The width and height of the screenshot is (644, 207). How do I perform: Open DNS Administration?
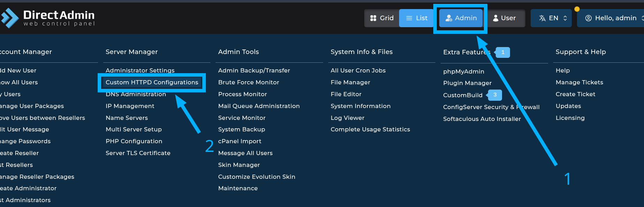point(136,94)
